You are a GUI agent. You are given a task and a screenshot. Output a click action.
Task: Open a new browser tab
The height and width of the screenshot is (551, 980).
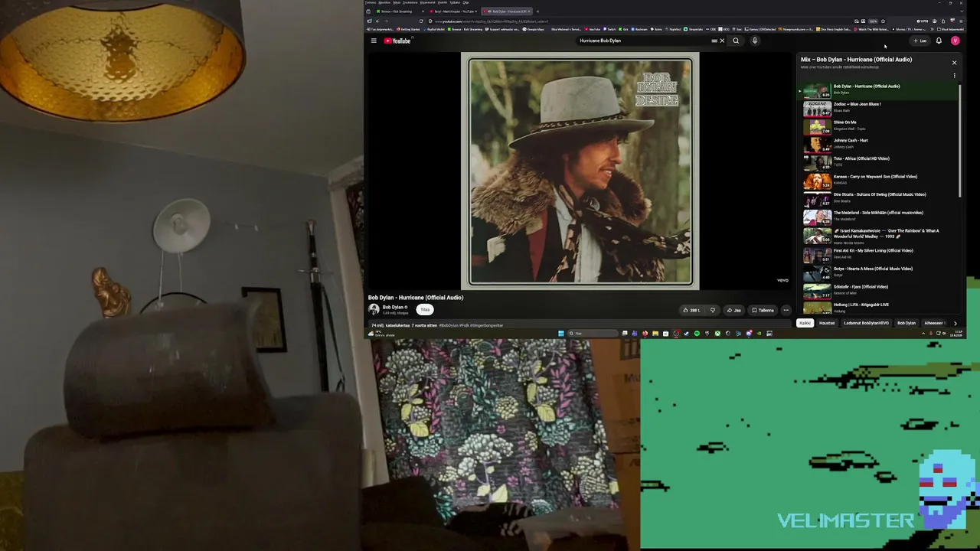click(537, 11)
